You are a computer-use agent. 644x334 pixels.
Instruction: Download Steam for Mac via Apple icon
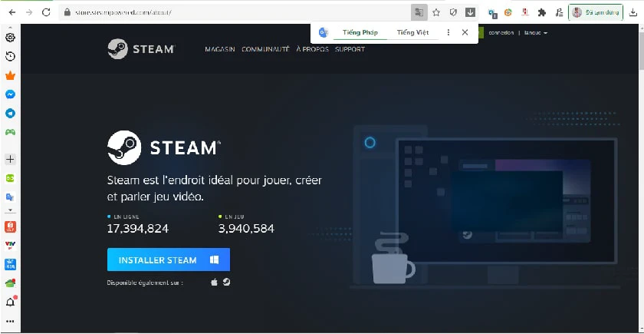click(x=214, y=283)
